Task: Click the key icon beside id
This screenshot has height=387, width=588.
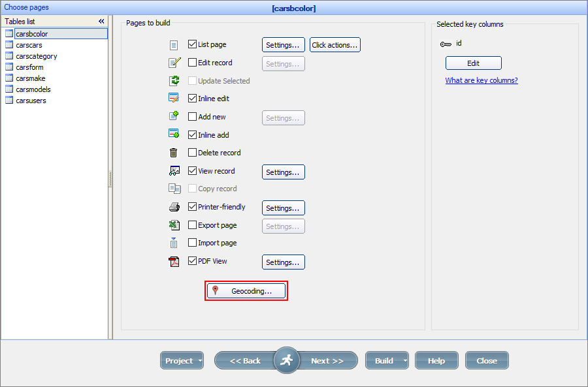Action: 446,44
